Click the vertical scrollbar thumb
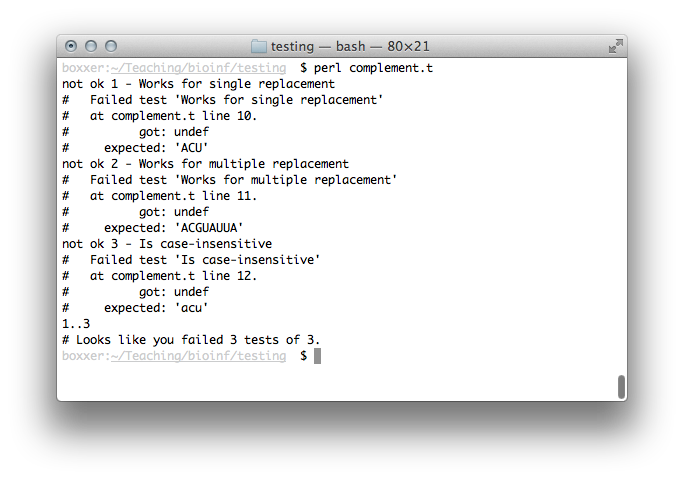This screenshot has width=684, height=480. pos(621,386)
